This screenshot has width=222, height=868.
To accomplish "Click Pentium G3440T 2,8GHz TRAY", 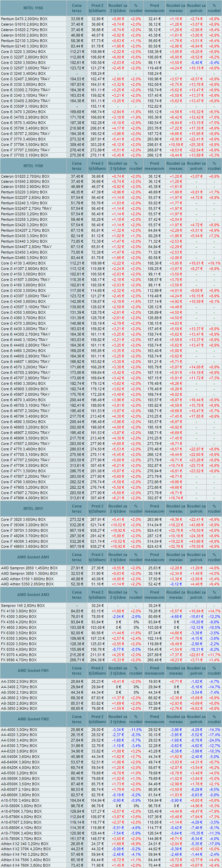I will pos(26,247).
